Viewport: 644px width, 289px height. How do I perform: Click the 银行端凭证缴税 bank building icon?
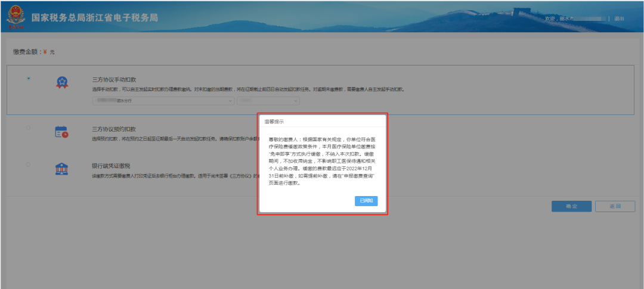[x=61, y=169]
